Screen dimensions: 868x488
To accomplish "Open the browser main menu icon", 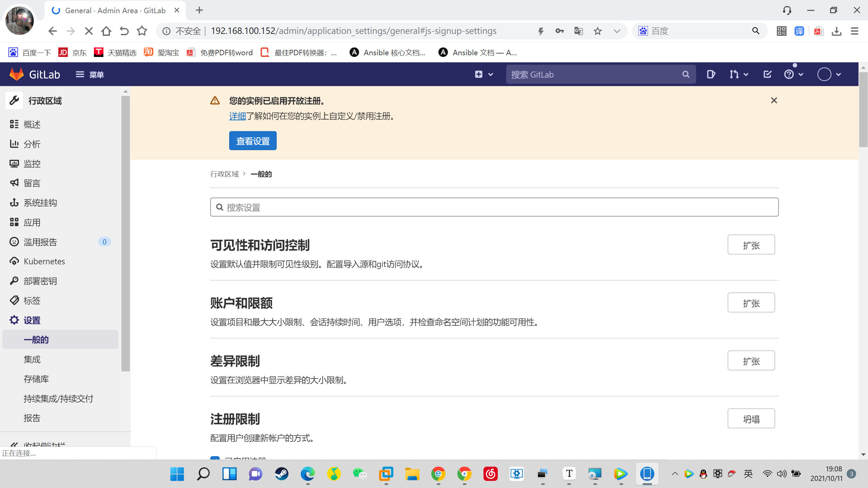I will pos(854,31).
